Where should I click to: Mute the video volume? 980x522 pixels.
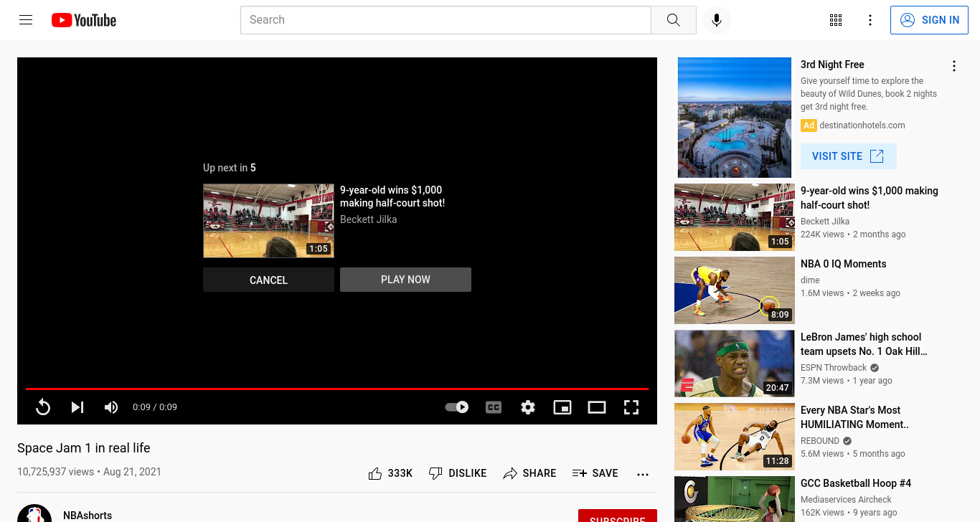click(x=111, y=407)
